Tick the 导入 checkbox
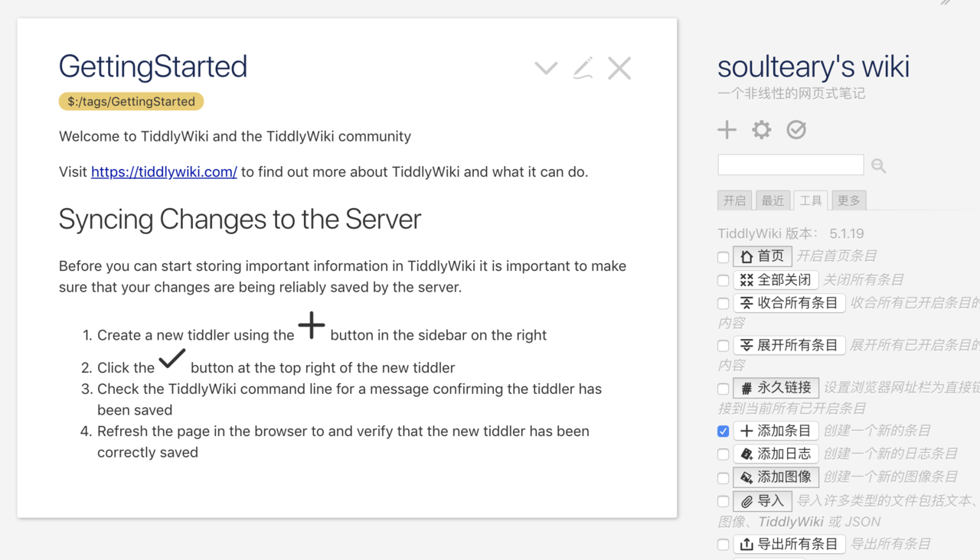The width and height of the screenshot is (980, 560). point(723,502)
